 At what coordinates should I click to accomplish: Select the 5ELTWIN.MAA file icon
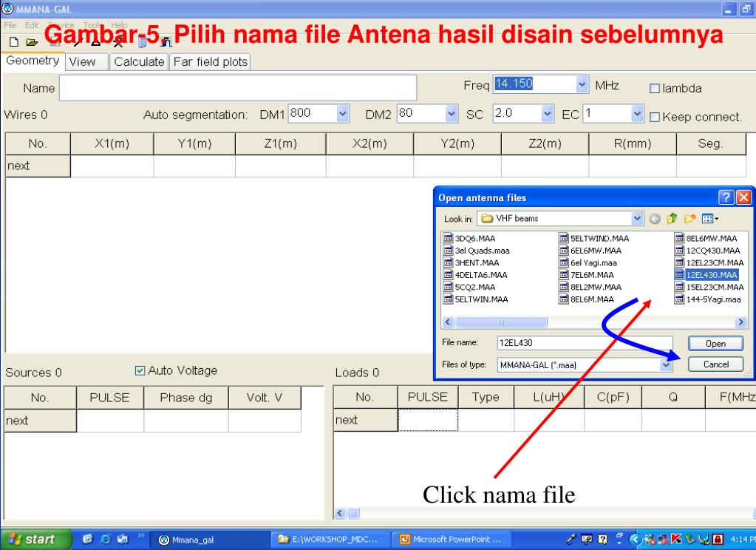[x=448, y=299]
